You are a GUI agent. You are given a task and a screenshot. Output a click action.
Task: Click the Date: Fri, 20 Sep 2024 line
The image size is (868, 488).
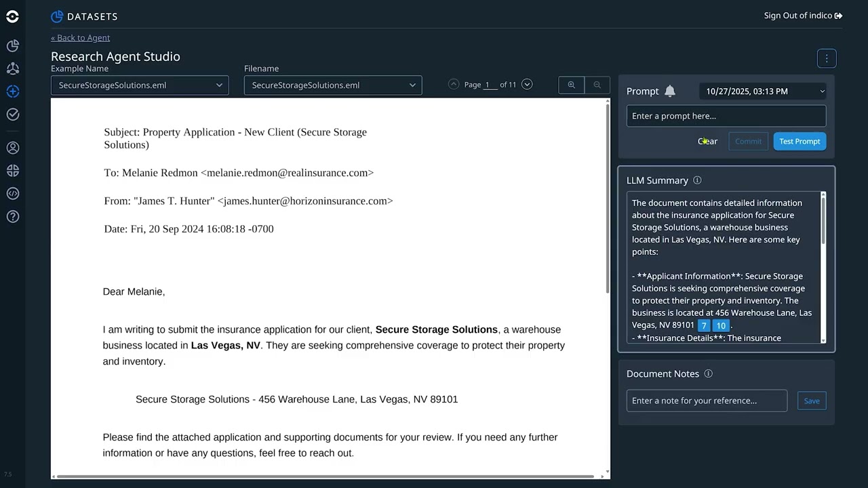pos(189,229)
